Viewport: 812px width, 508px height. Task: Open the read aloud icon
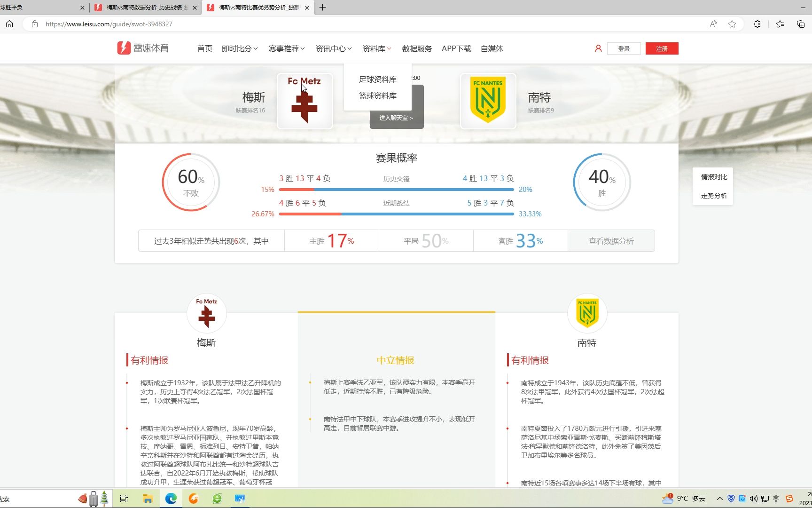tap(713, 24)
